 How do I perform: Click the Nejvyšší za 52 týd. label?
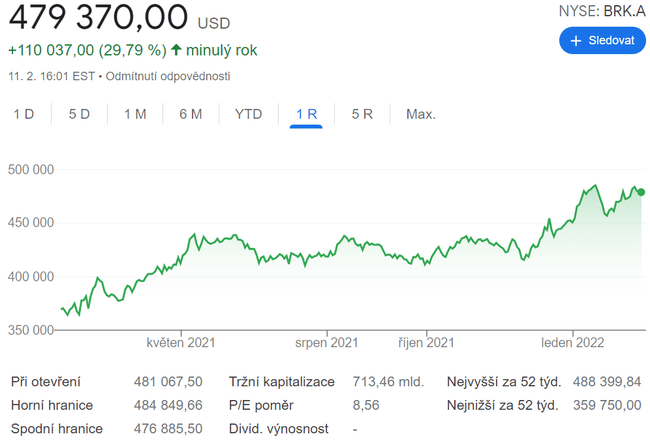[503, 382]
